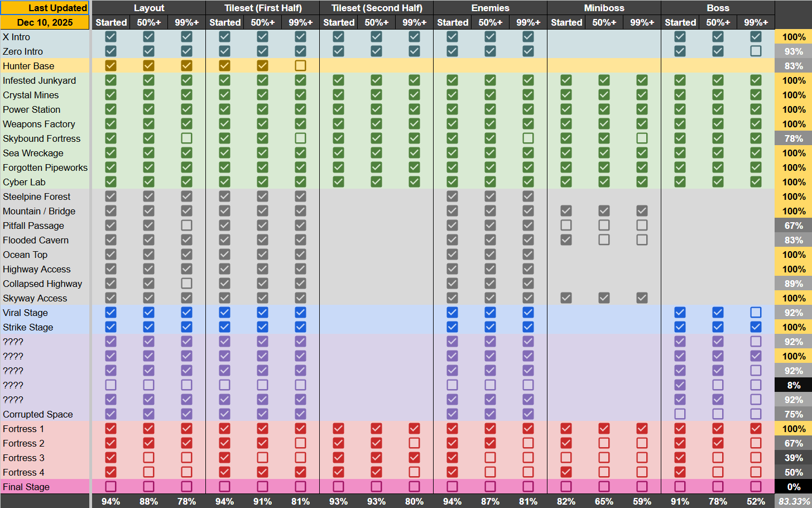The image size is (812, 508).
Task: Click the Tileset (Second Half) header
Action: pyautogui.click(x=377, y=8)
